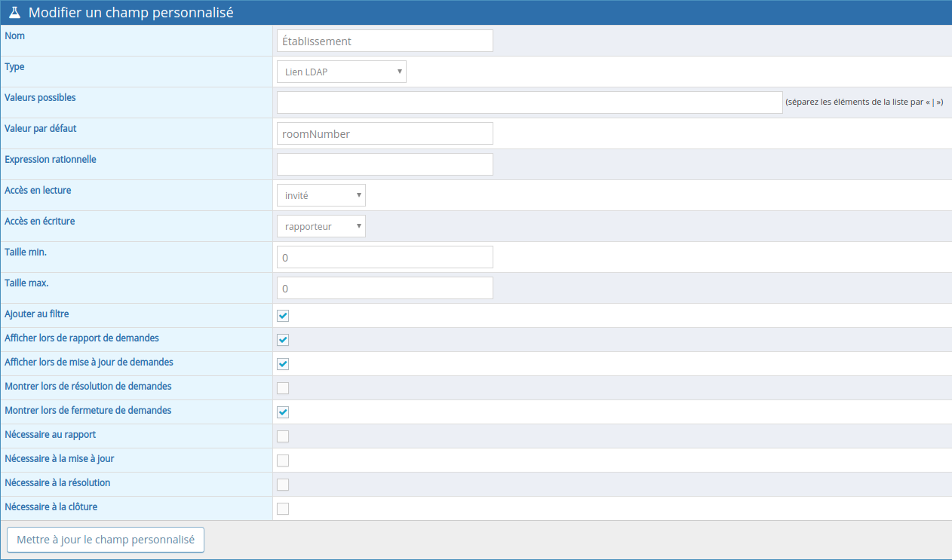
Task: Click the 'Valeur par défaut' roomNumber field
Action: tap(385, 133)
